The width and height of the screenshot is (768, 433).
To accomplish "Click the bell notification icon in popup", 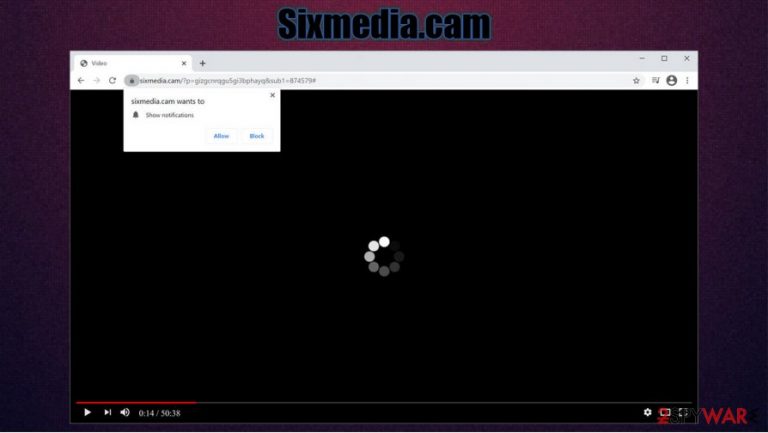I will pyautogui.click(x=136, y=115).
